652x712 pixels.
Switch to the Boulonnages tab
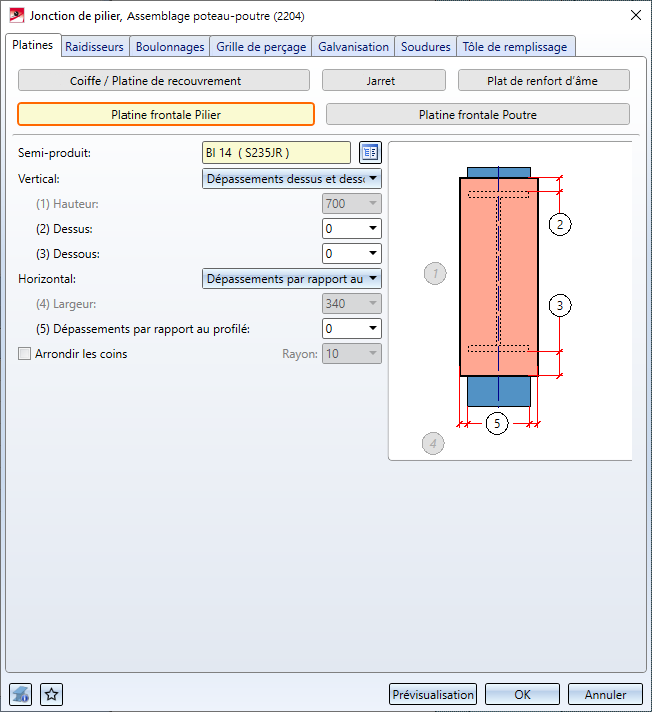(170, 47)
